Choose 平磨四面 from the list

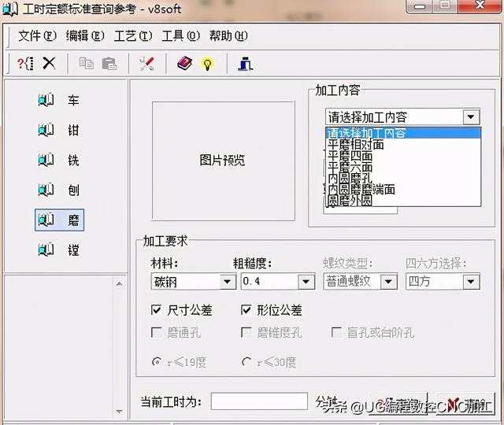pos(403,156)
